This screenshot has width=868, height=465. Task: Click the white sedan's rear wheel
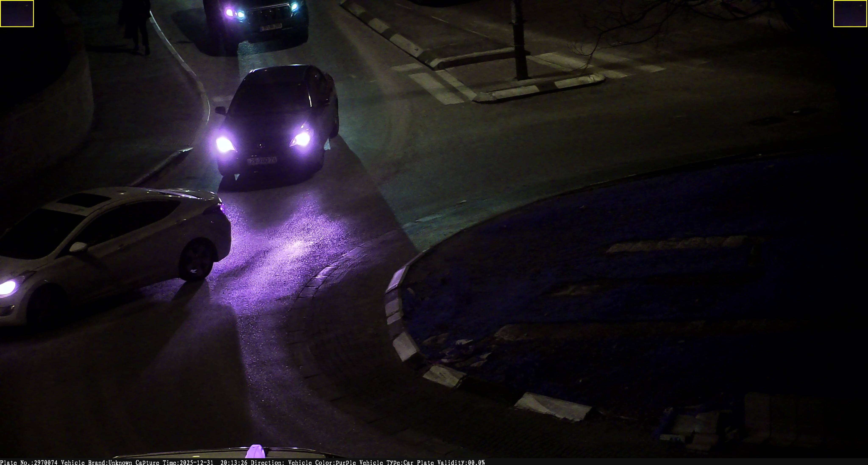(198, 260)
